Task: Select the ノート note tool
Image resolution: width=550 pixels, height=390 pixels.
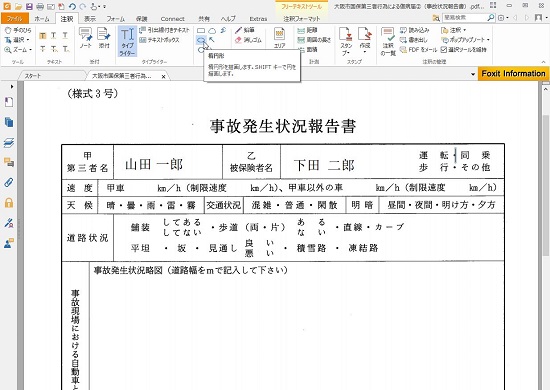Action: pos(86,38)
